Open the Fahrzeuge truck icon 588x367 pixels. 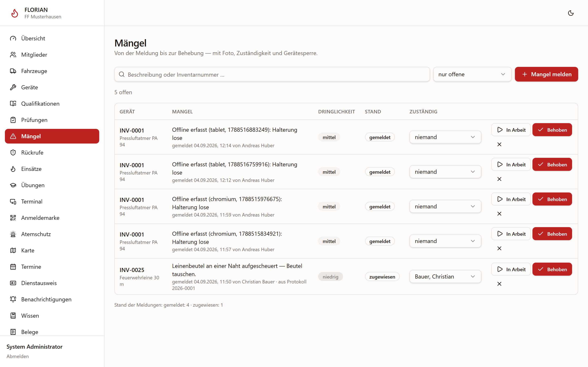(13, 71)
